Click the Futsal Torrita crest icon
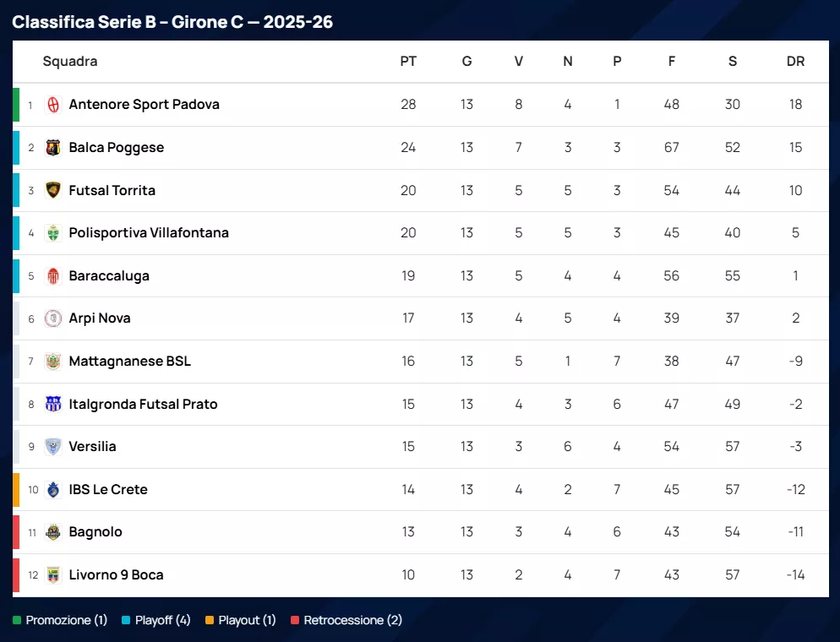The width and height of the screenshot is (840, 642). click(53, 190)
